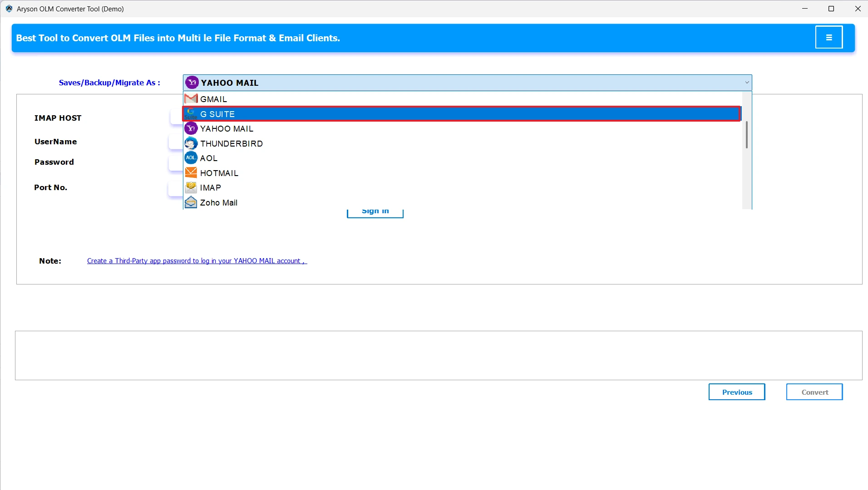Click the Previous button
The image size is (868, 490).
pyautogui.click(x=736, y=392)
